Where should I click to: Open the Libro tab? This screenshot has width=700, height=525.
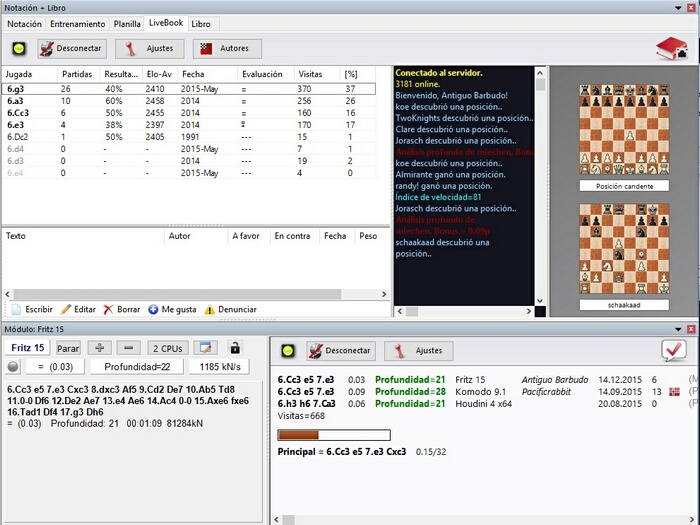201,24
